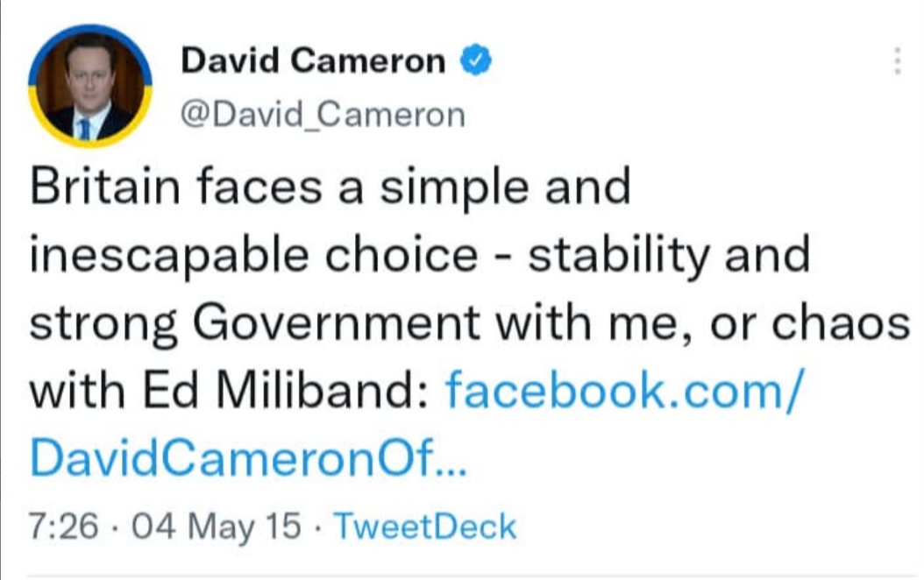Open the David Cameron display name
The image size is (924, 580).
pos(312,61)
